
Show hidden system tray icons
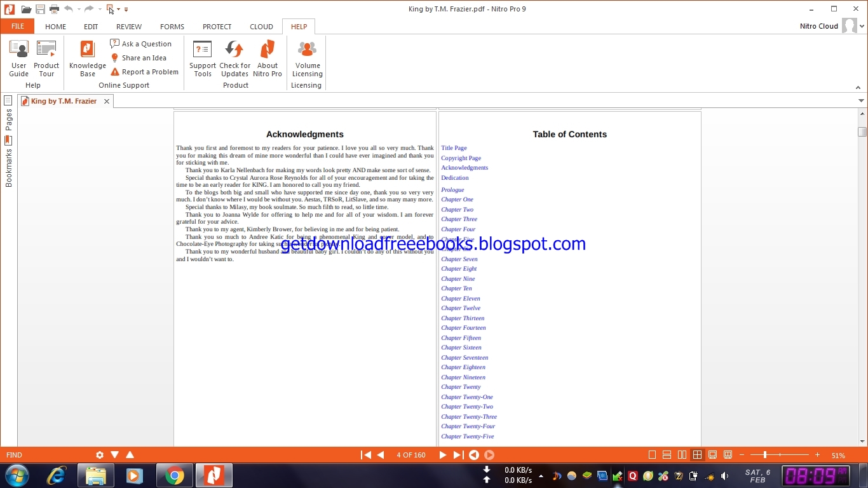(x=541, y=475)
